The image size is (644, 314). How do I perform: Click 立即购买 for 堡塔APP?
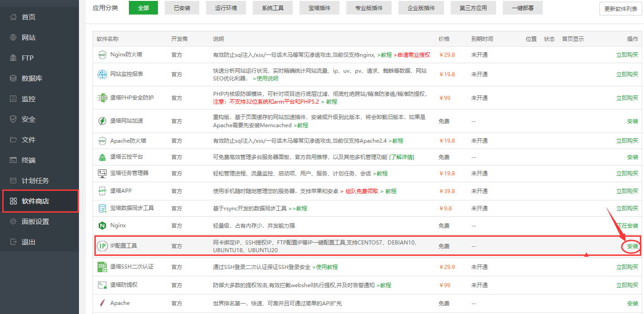627,191
